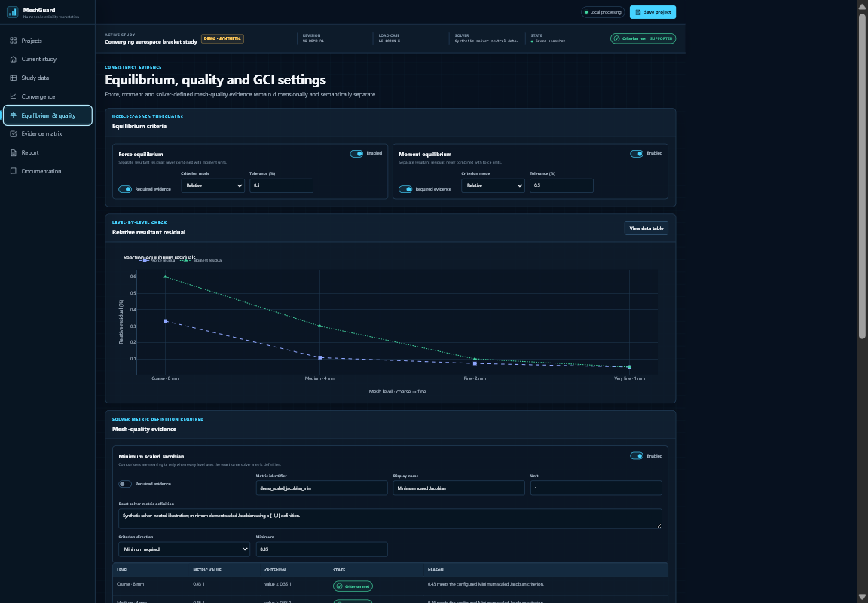Viewport: 868px width, 603px height.
Task: Click the DEMO - SYNTHETIC tag
Action: 222,38
